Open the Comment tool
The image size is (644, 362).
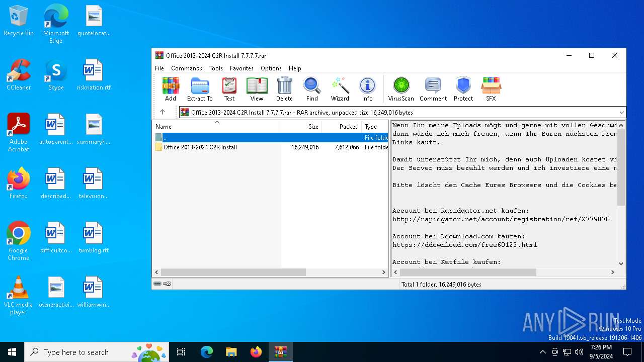[433, 89]
